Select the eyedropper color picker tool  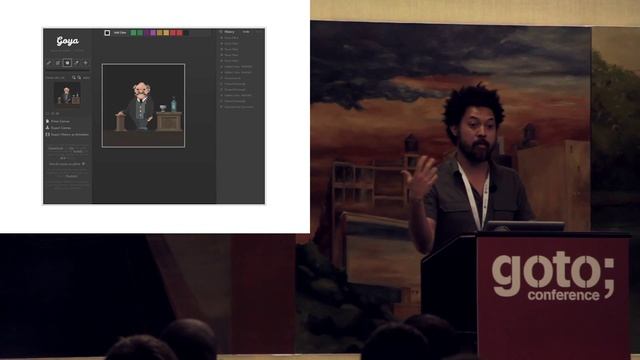click(x=76, y=63)
